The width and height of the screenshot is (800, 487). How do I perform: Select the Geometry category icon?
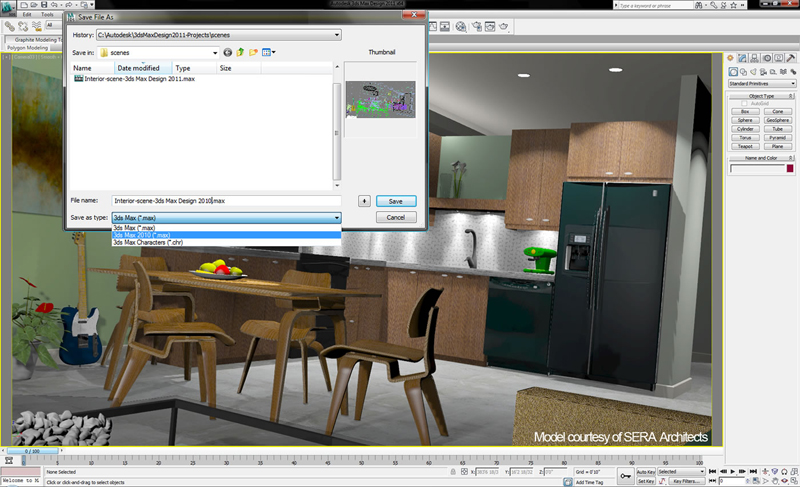[x=733, y=72]
